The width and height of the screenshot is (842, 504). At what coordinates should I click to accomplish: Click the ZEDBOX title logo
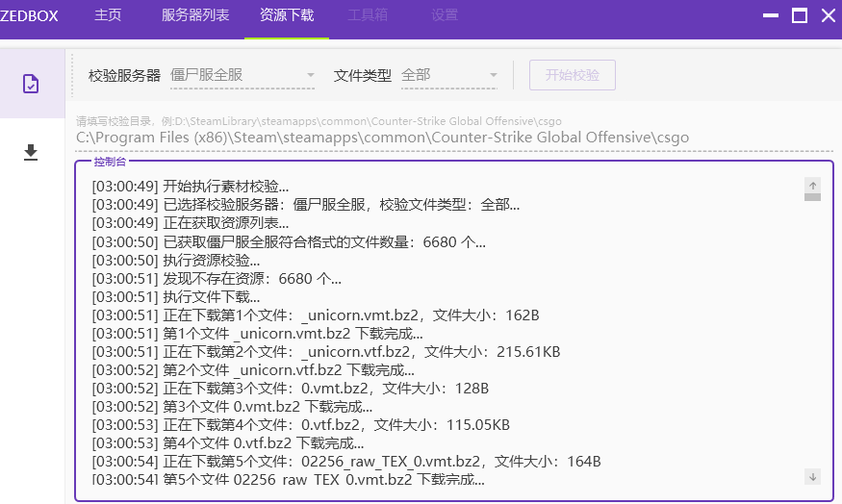point(29,15)
